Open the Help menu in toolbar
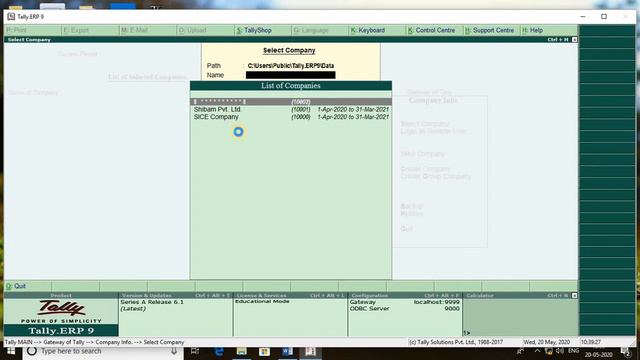Image resolution: width=640 pixels, height=360 pixels. (532, 30)
